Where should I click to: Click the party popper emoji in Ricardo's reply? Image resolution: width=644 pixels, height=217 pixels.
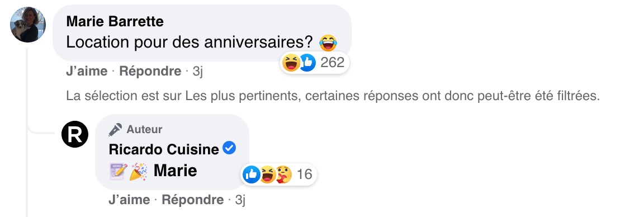pos(139,171)
